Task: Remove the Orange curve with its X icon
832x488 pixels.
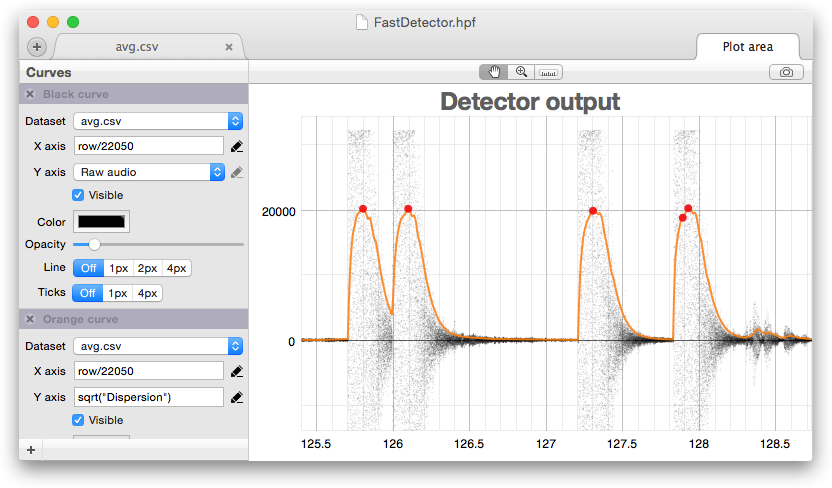Action: pyautogui.click(x=30, y=319)
